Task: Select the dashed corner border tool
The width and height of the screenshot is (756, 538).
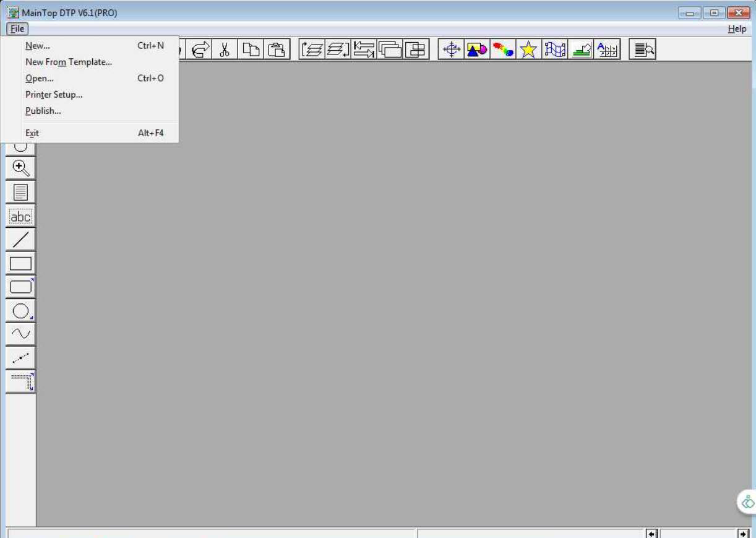Action: pyautogui.click(x=20, y=381)
